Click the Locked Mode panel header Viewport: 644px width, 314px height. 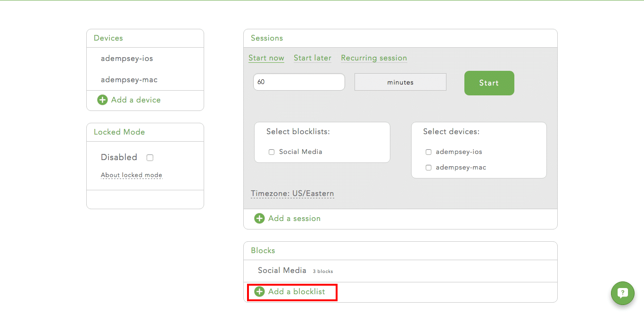point(145,132)
